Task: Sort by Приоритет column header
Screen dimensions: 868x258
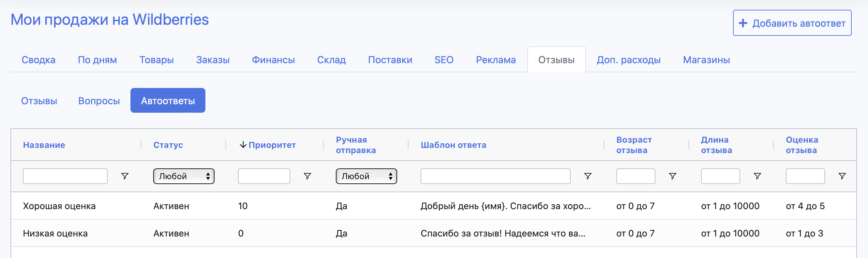Action: pyautogui.click(x=272, y=145)
